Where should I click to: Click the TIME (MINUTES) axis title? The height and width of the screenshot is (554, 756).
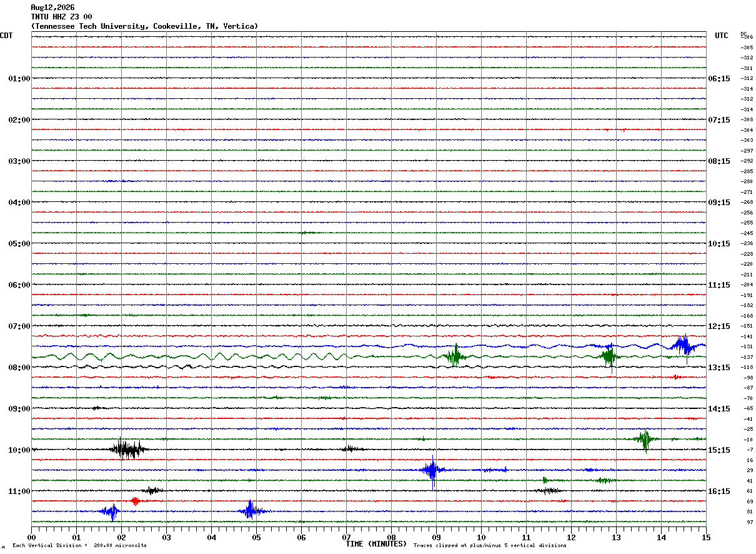click(x=376, y=544)
